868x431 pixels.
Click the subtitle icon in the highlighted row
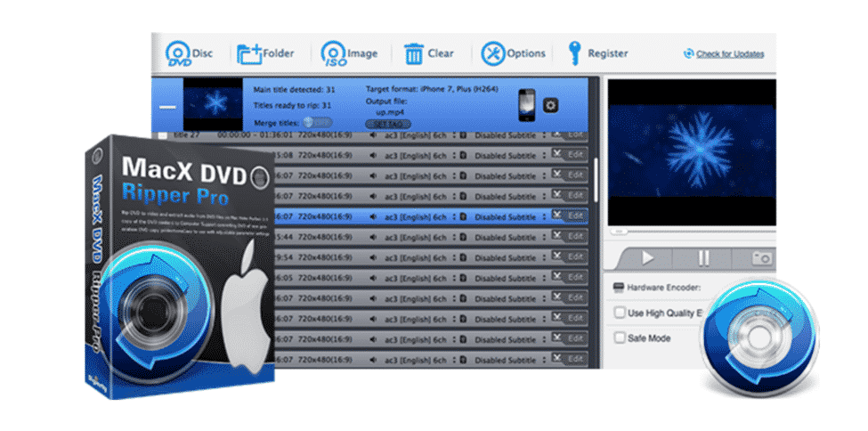[x=464, y=217]
